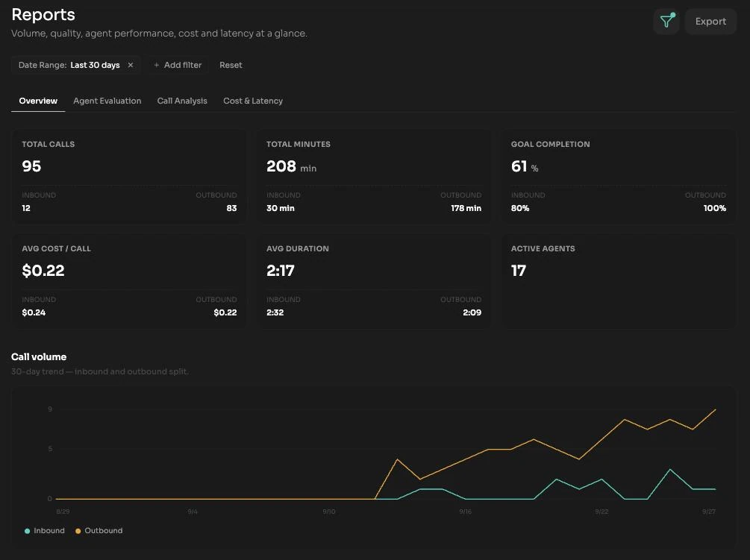The height and width of the screenshot is (560, 750).
Task: Click the inbound goal completion 80%
Action: [520, 208]
